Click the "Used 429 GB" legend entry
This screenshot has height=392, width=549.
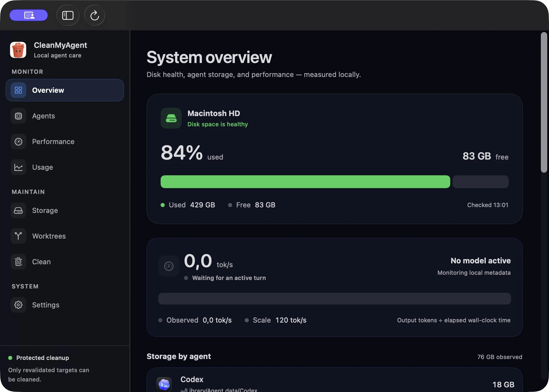(x=188, y=205)
